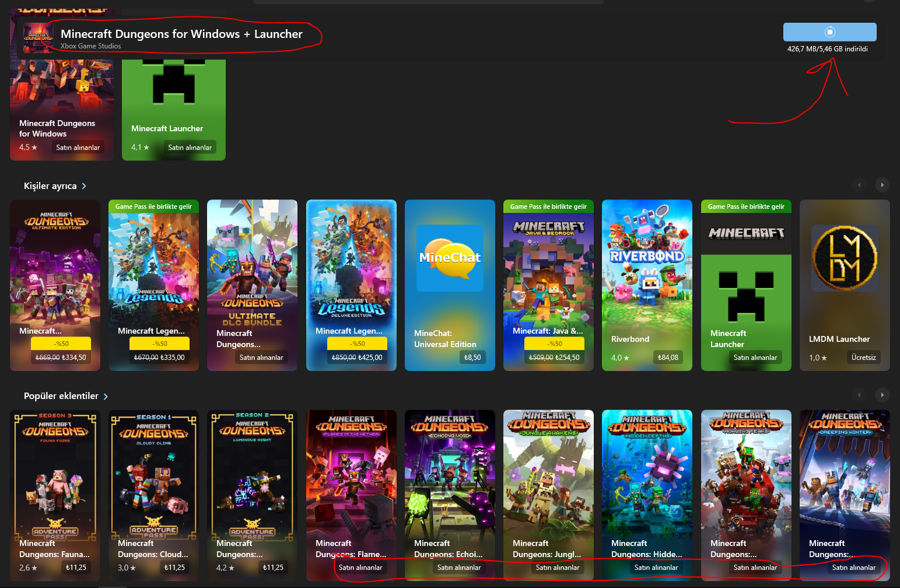Click Satın alınanlar on Hidden Depths card

point(656,568)
